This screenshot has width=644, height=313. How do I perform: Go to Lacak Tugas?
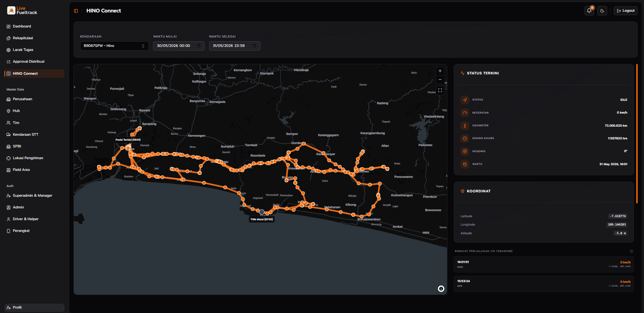point(34,50)
